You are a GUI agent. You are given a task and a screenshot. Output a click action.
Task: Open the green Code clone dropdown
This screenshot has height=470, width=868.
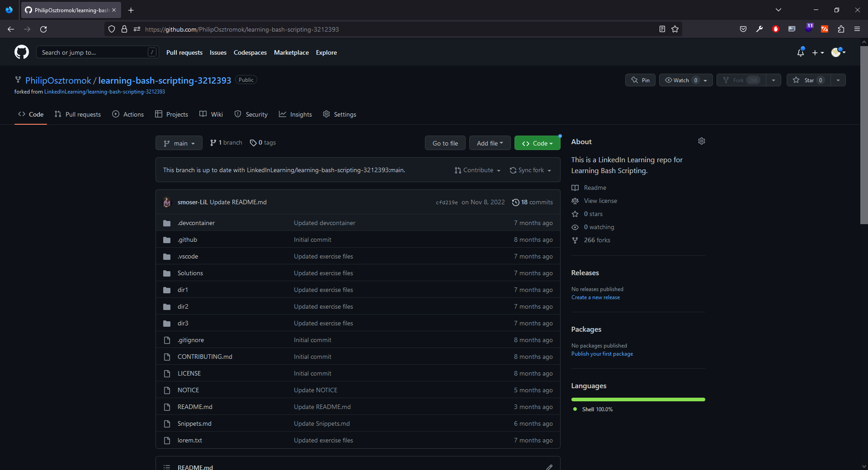pyautogui.click(x=537, y=143)
